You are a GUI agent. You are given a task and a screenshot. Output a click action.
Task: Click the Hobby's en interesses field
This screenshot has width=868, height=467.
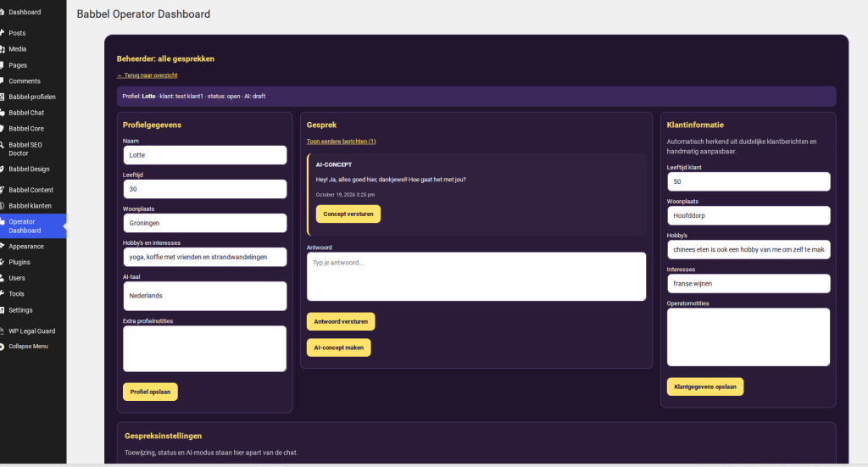[205, 258]
